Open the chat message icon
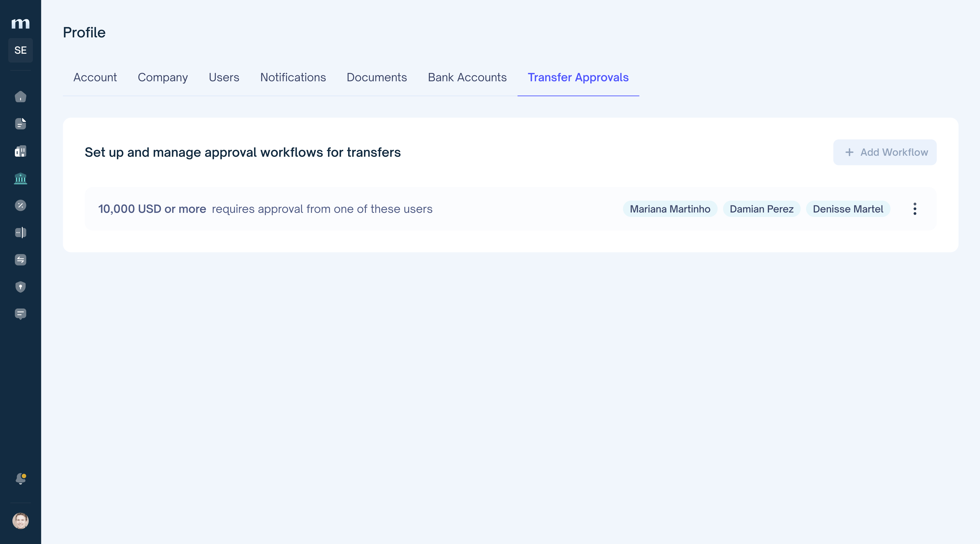Image resolution: width=980 pixels, height=544 pixels. coord(21,314)
